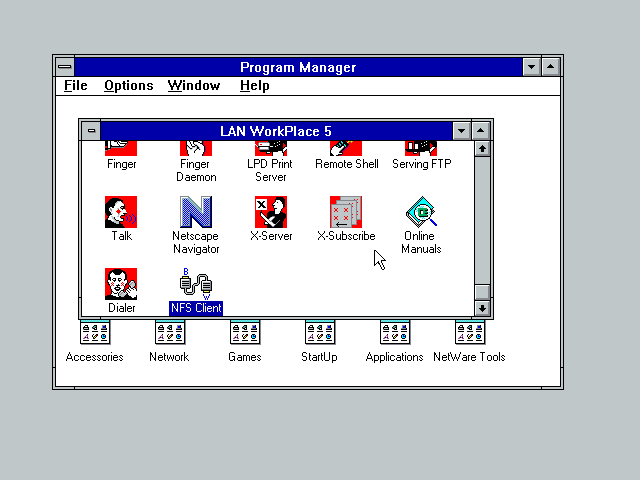Click the NFS Client icon
Screen dimensions: 640x480
(196, 284)
